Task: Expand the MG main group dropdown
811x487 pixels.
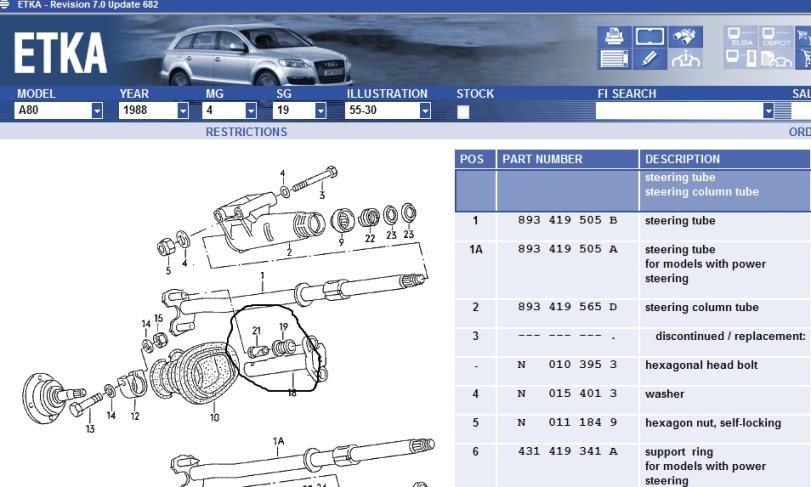Action: click(251, 110)
